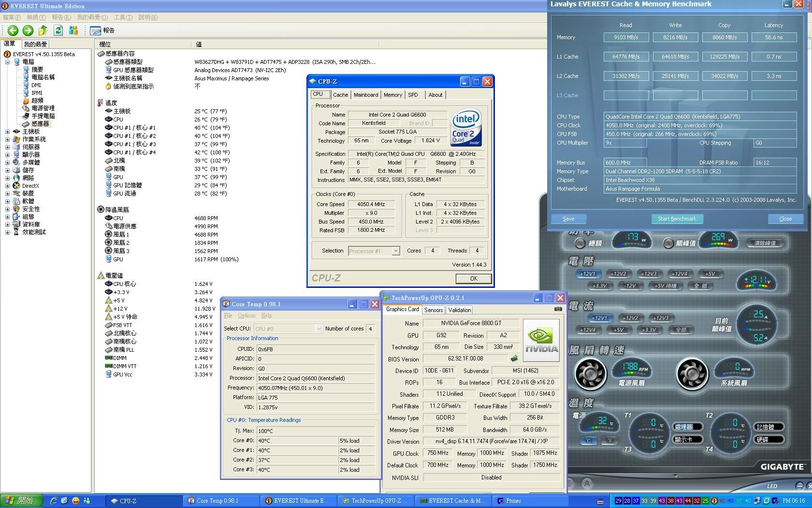Switch temperature unit to °C
Viewport: 812px width, 508px height.
[589, 440]
